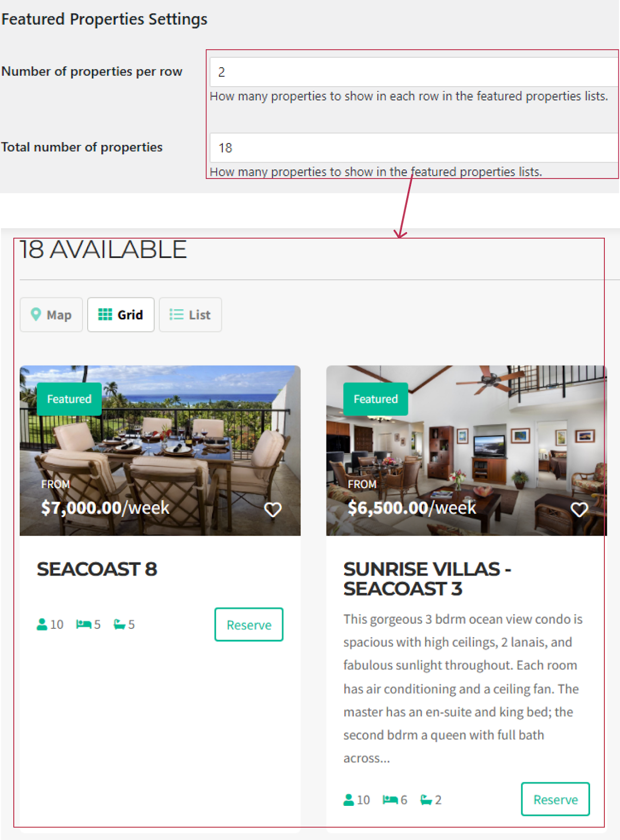Click the Map pin icon
This screenshot has height=840, width=620.
pos(36,314)
